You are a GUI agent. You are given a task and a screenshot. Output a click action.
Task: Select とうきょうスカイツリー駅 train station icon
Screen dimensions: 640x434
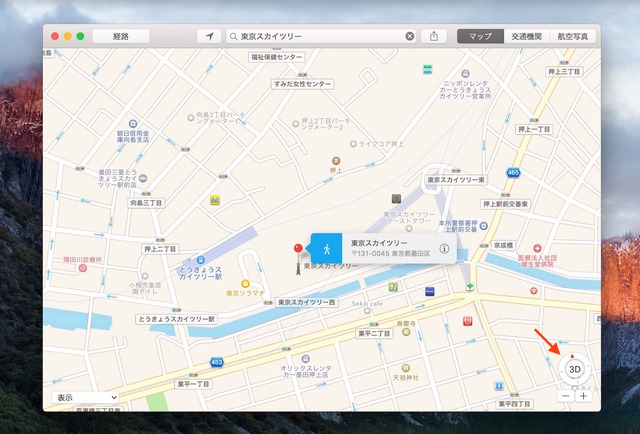[x=200, y=260]
